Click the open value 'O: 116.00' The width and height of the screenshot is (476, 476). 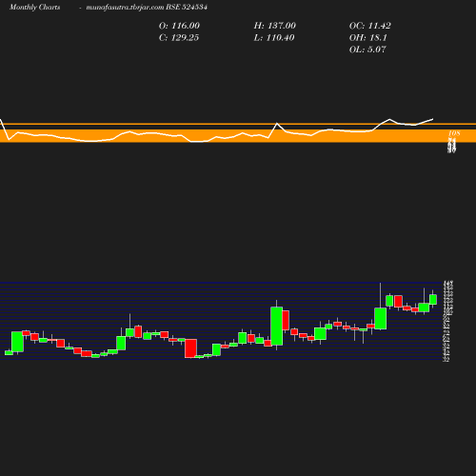click(x=179, y=26)
